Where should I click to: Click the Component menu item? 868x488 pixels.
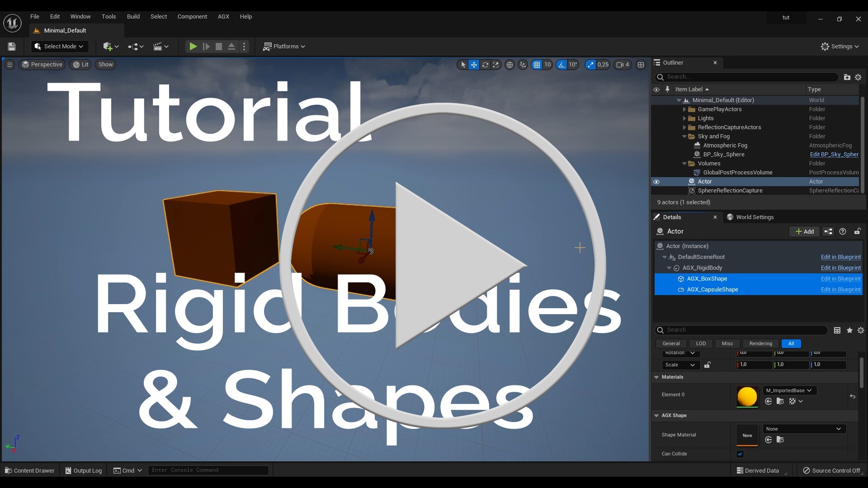pyautogui.click(x=192, y=16)
